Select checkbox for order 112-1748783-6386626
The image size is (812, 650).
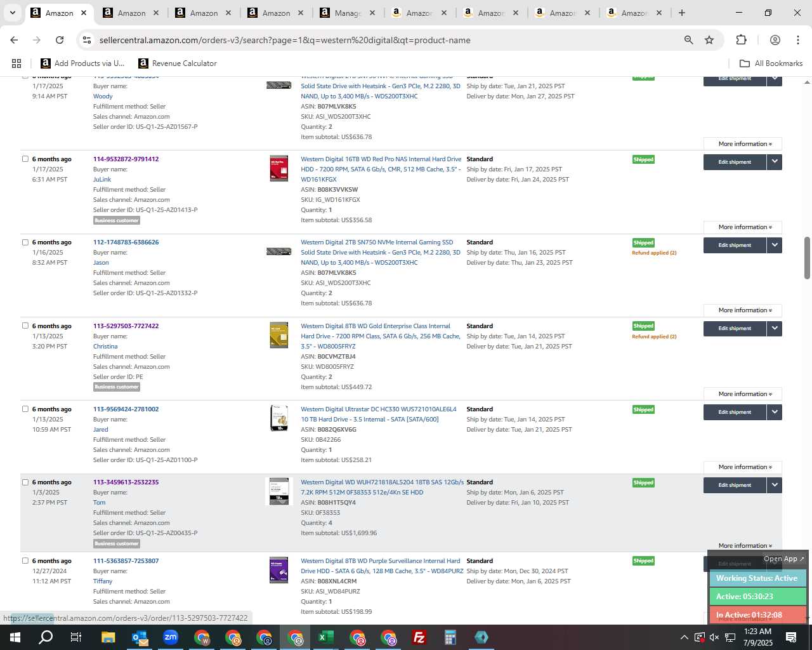[25, 242]
